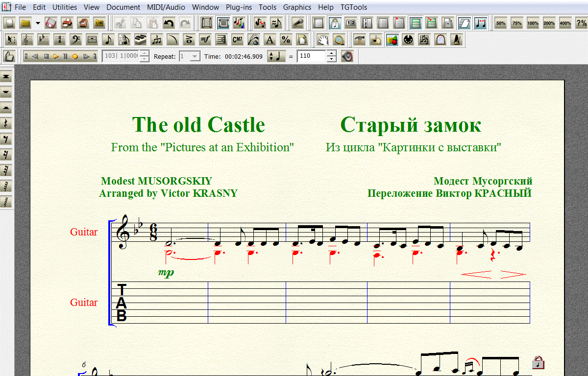This screenshot has width=588, height=376.
Task: Set zoom to 50%
Action: [x=501, y=23]
